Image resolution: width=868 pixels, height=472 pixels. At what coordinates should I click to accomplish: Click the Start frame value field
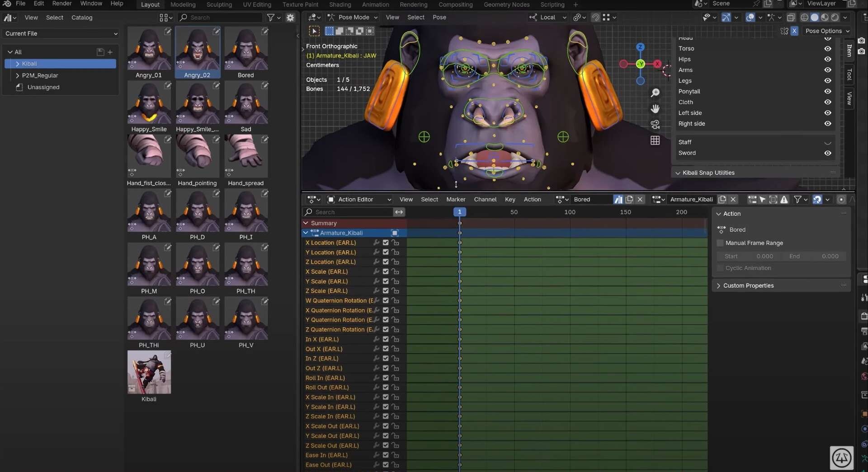pyautogui.click(x=750, y=256)
